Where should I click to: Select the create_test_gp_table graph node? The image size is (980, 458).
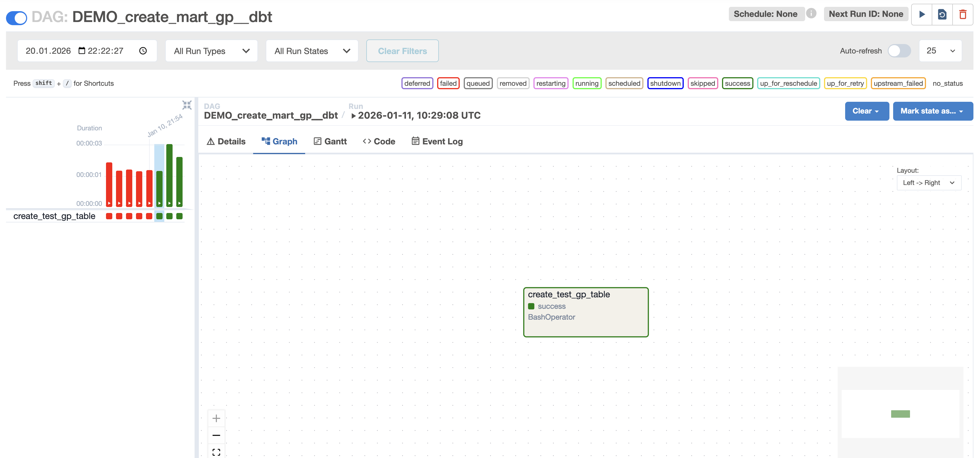pyautogui.click(x=585, y=312)
